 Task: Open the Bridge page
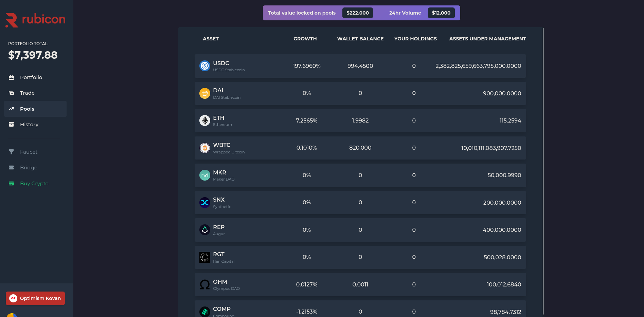tap(35, 168)
